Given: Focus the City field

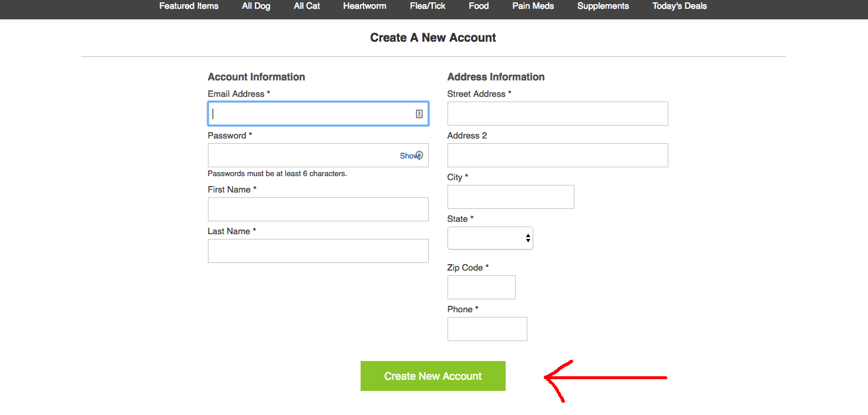Looking at the screenshot, I should (x=510, y=197).
